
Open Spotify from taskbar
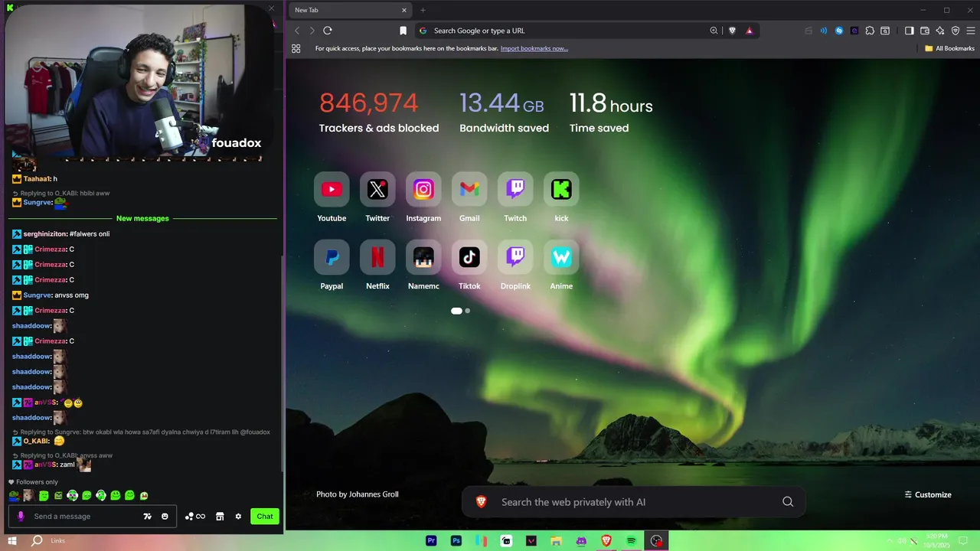coord(631,541)
